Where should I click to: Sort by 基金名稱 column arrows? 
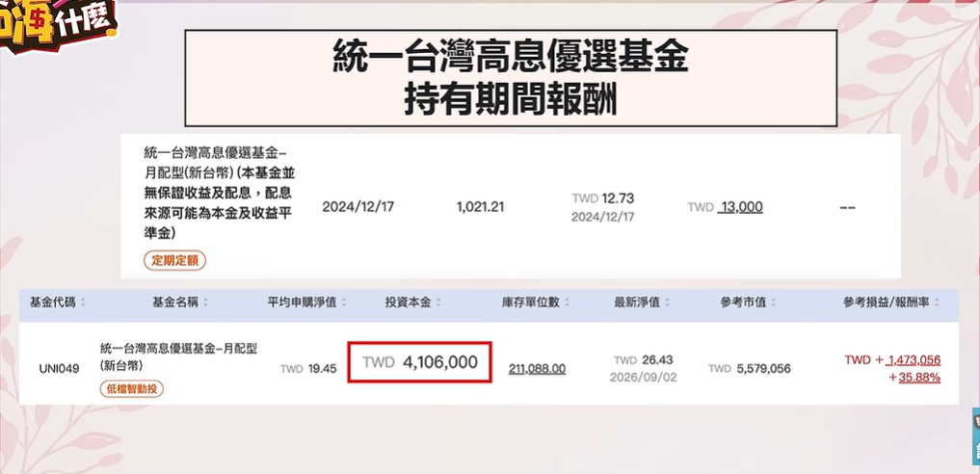205,303
